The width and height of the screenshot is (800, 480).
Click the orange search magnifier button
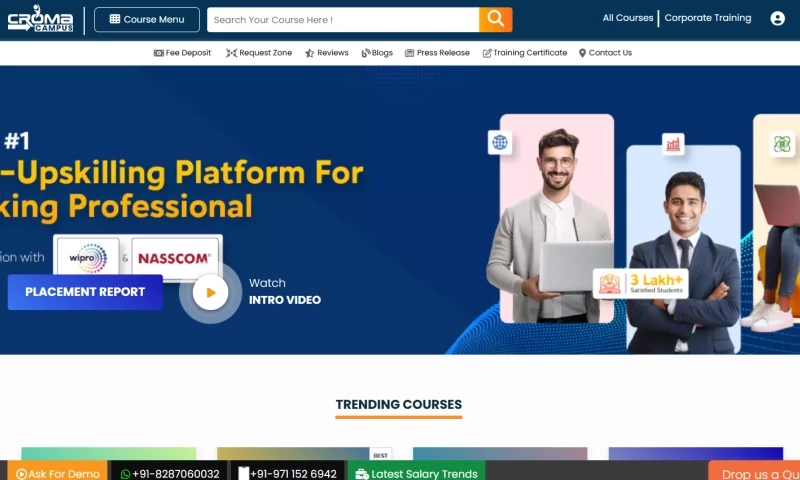(495, 19)
